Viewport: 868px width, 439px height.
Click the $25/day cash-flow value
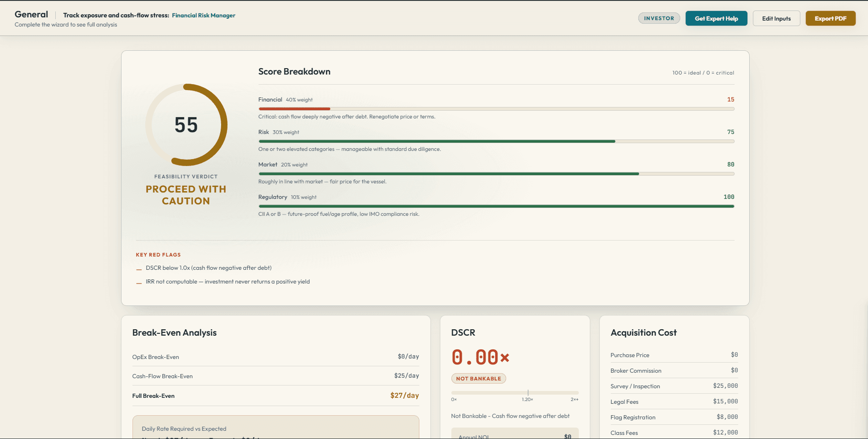pyautogui.click(x=407, y=376)
